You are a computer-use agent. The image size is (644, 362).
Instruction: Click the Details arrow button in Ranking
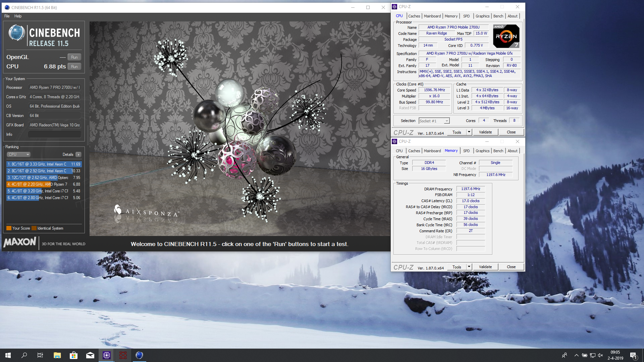78,155
